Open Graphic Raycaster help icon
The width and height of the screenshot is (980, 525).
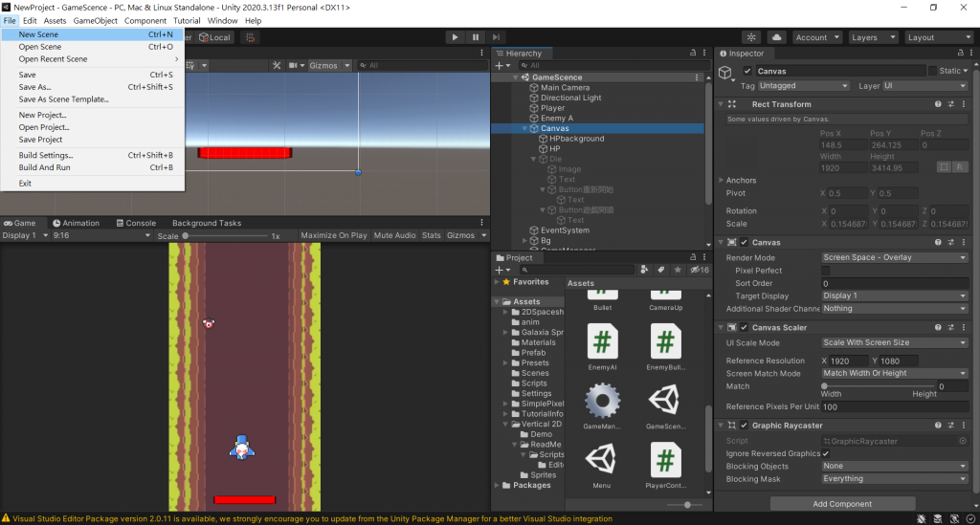tap(938, 426)
